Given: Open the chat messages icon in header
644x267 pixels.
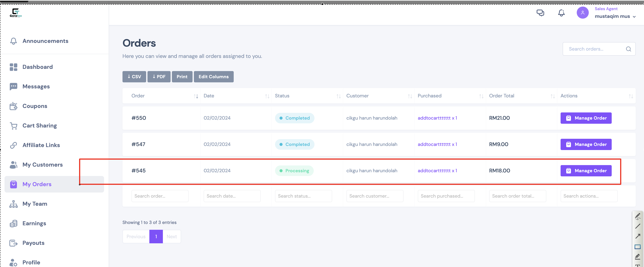Looking at the screenshot, I should [540, 13].
